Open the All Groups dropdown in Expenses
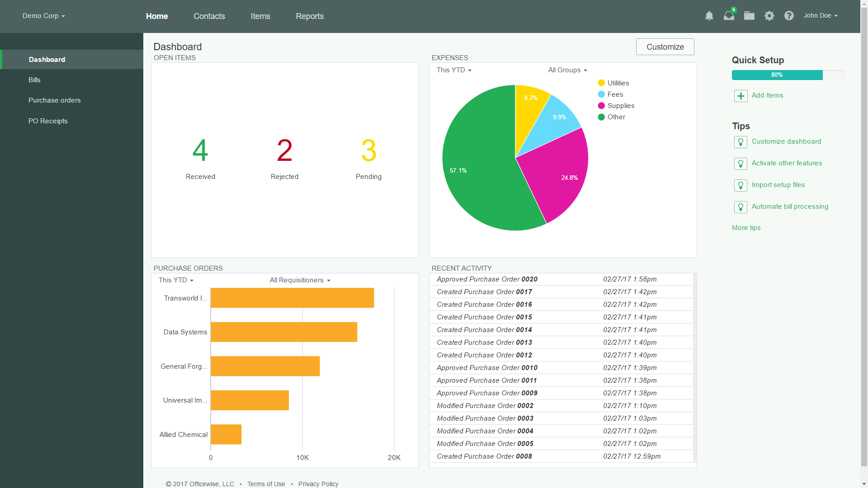868x488 pixels. point(567,70)
